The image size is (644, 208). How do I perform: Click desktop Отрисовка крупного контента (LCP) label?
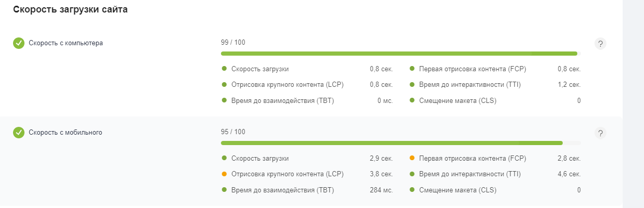pyautogui.click(x=287, y=85)
